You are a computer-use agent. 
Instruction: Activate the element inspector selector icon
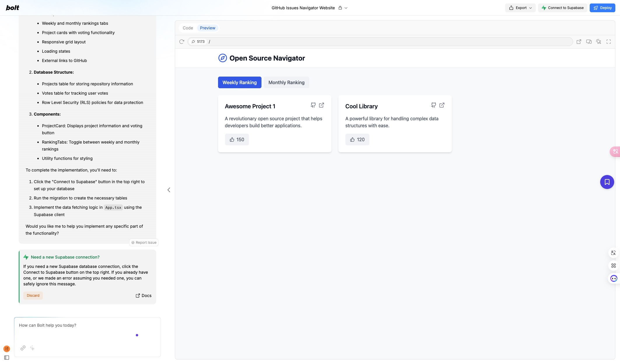(599, 42)
